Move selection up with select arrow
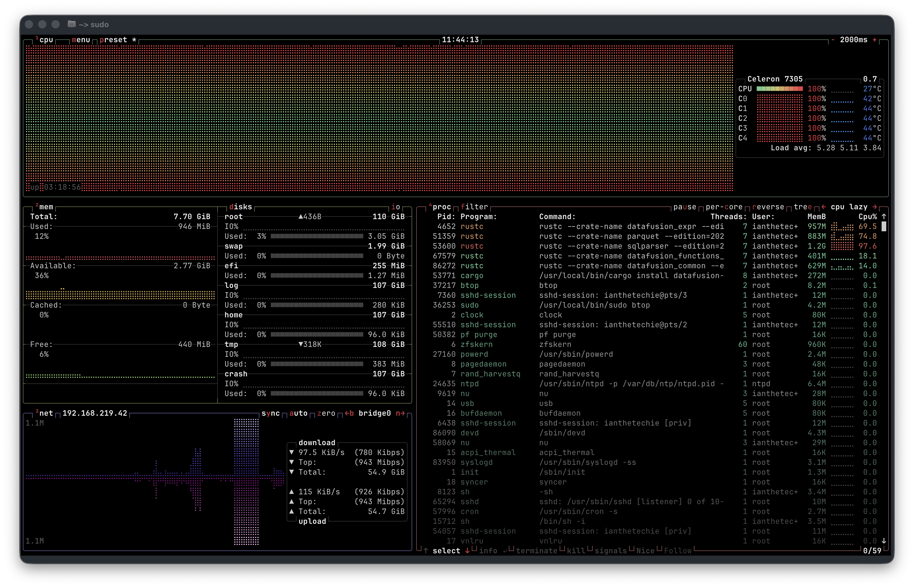914x588 pixels. click(425, 551)
